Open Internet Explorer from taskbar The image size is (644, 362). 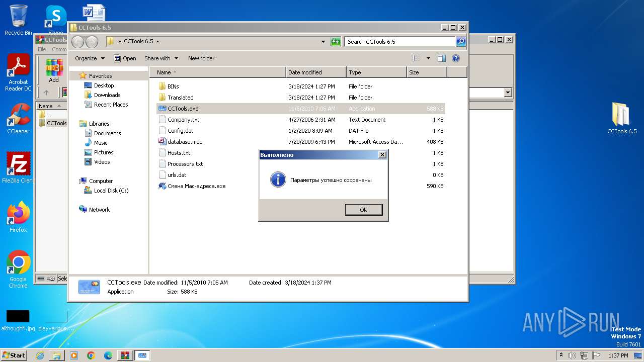[x=40, y=355]
